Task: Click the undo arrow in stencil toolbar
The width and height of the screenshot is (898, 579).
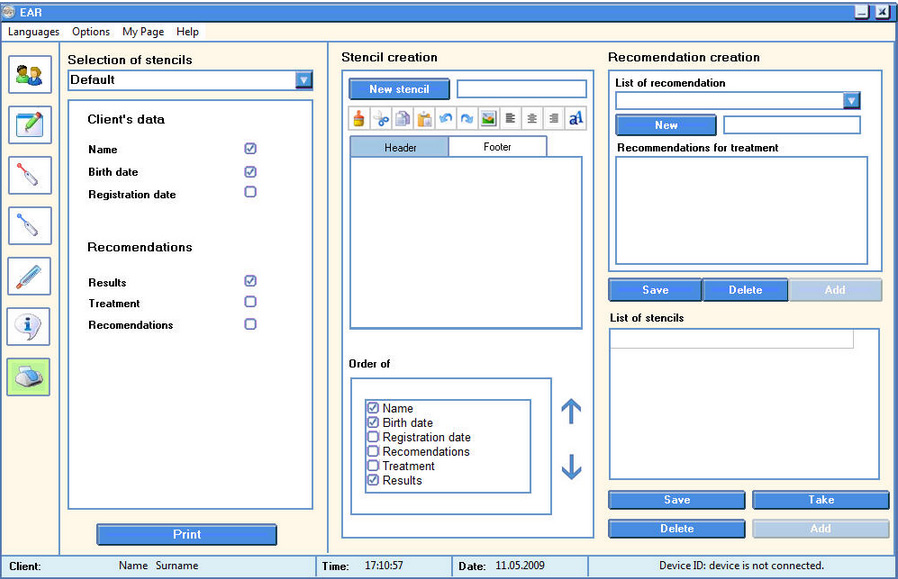Action: tap(445, 119)
